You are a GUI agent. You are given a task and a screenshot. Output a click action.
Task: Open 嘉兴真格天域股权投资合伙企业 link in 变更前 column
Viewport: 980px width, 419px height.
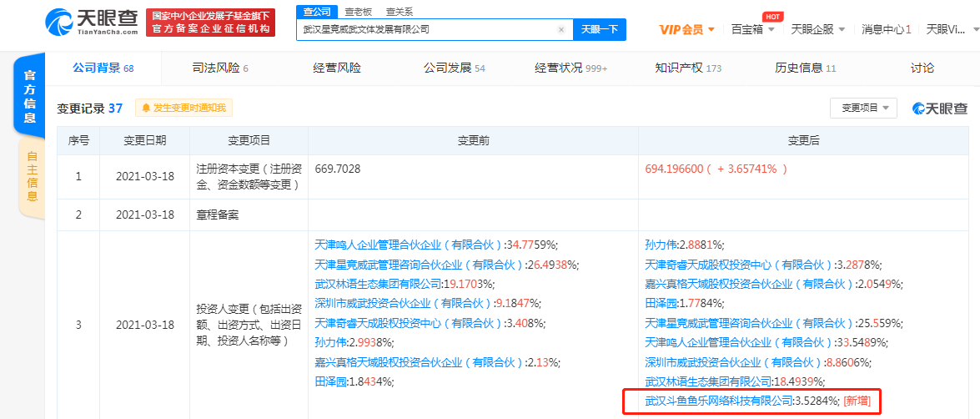pos(420,362)
